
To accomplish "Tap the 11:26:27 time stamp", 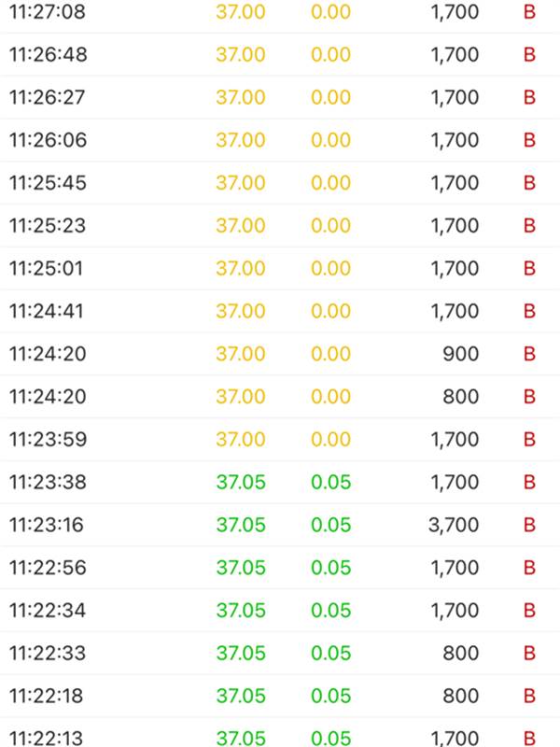I will tap(48, 97).
